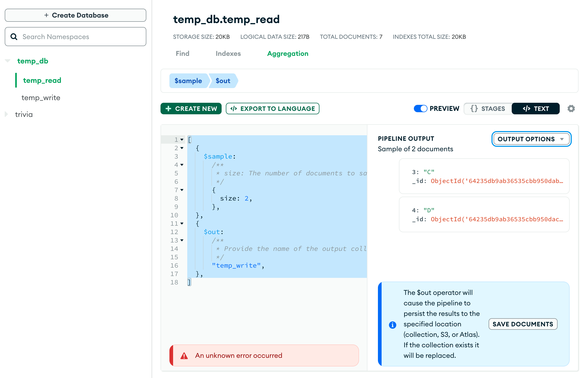Viewport: 588px width, 378px height.
Task: Click the plus icon on Create New
Action: coord(168,109)
